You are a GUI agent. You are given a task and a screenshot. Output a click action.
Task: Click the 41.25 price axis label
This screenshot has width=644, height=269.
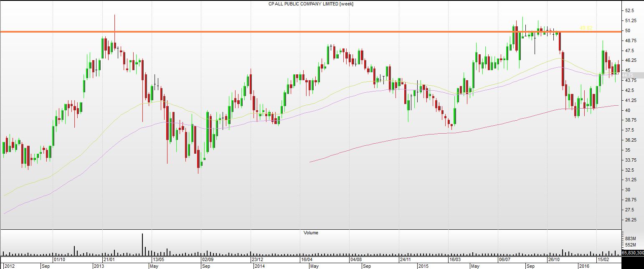631,100
